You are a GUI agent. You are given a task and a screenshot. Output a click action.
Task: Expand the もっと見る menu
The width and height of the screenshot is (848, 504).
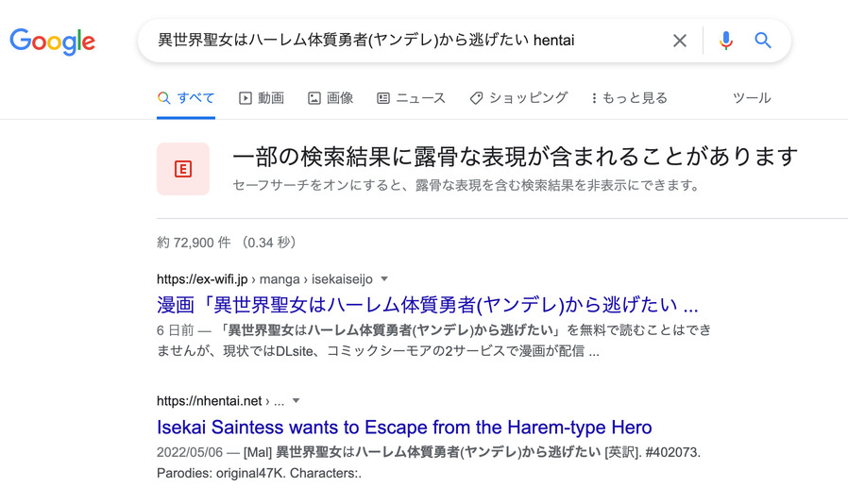pos(629,98)
